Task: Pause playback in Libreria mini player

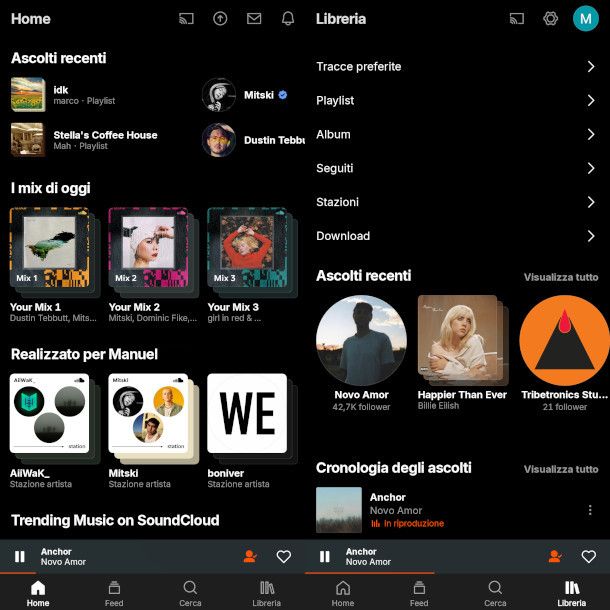Action: (324, 556)
